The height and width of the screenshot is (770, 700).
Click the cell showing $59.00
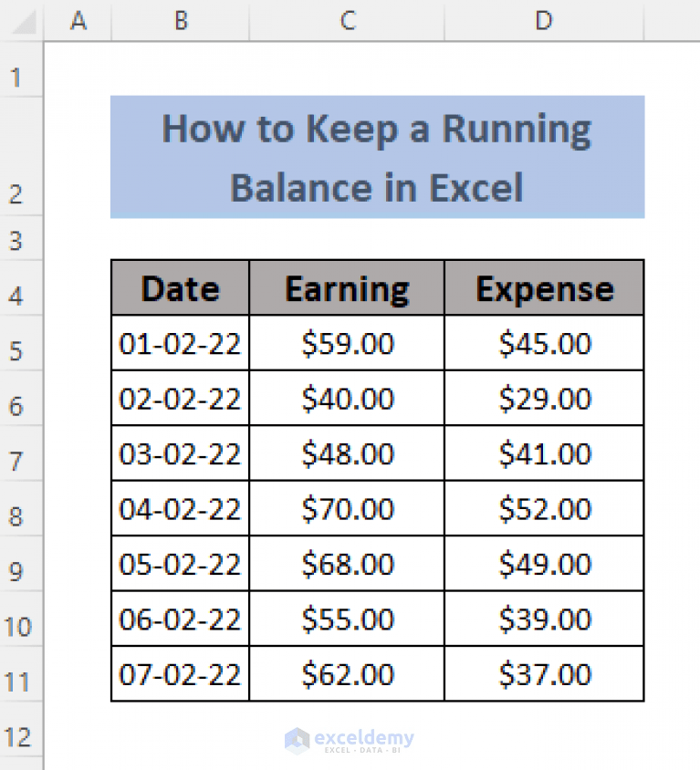(x=347, y=343)
